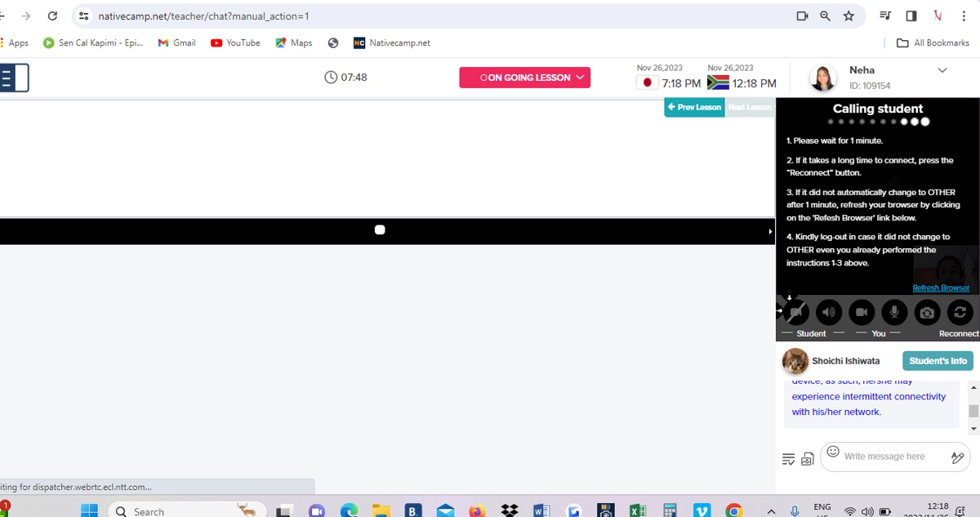Click the image attachment icon near chat input

click(808, 458)
